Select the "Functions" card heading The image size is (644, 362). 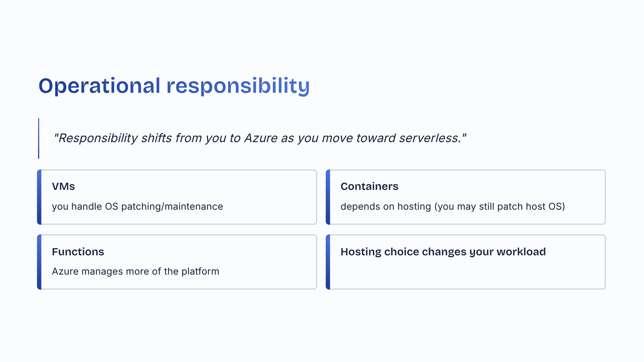coord(78,252)
